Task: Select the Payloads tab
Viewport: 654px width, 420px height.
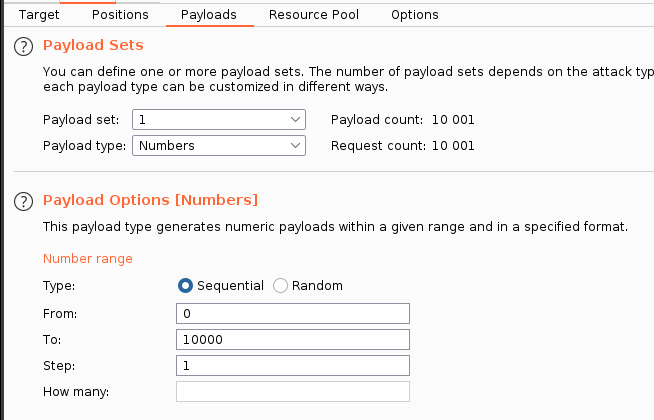Action: coord(209,15)
